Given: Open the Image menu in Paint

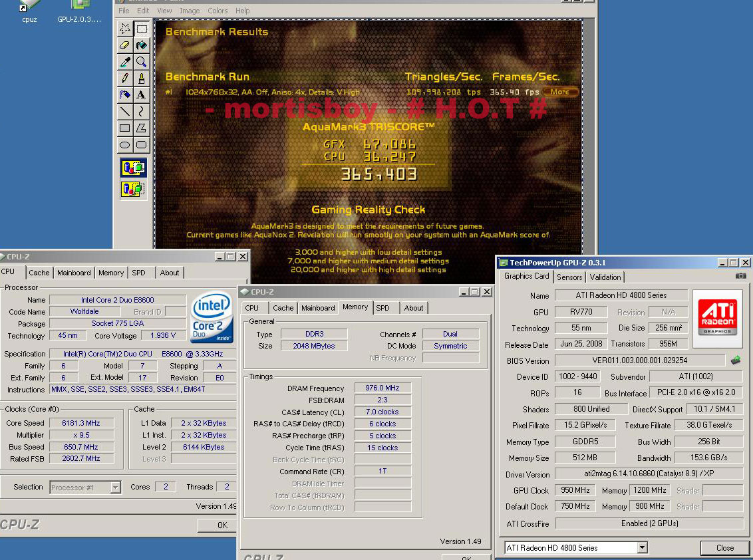Looking at the screenshot, I should 189,11.
